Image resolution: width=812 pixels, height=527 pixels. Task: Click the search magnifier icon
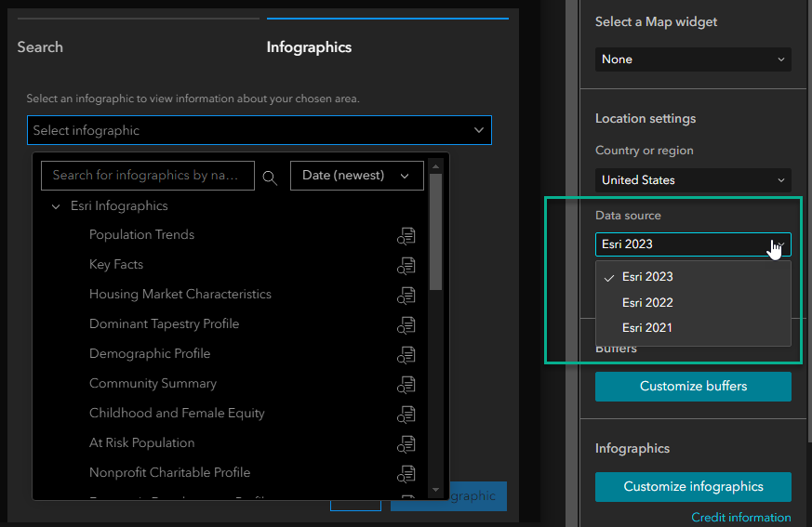[270, 177]
